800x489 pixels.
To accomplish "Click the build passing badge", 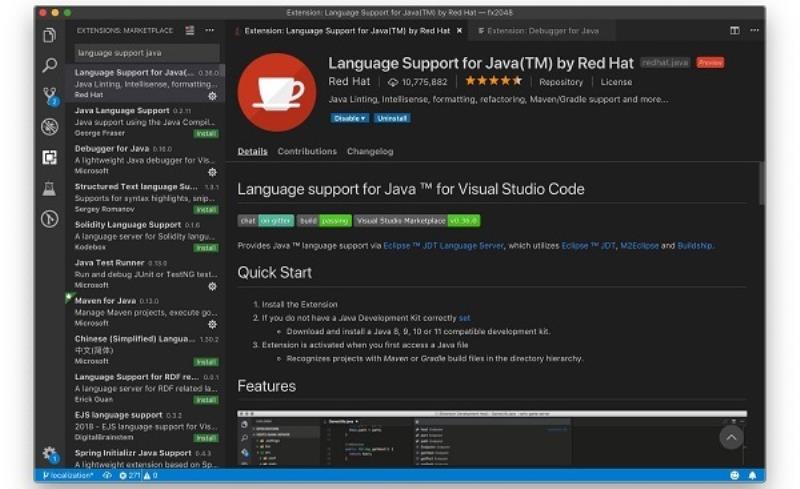I will point(324,221).
